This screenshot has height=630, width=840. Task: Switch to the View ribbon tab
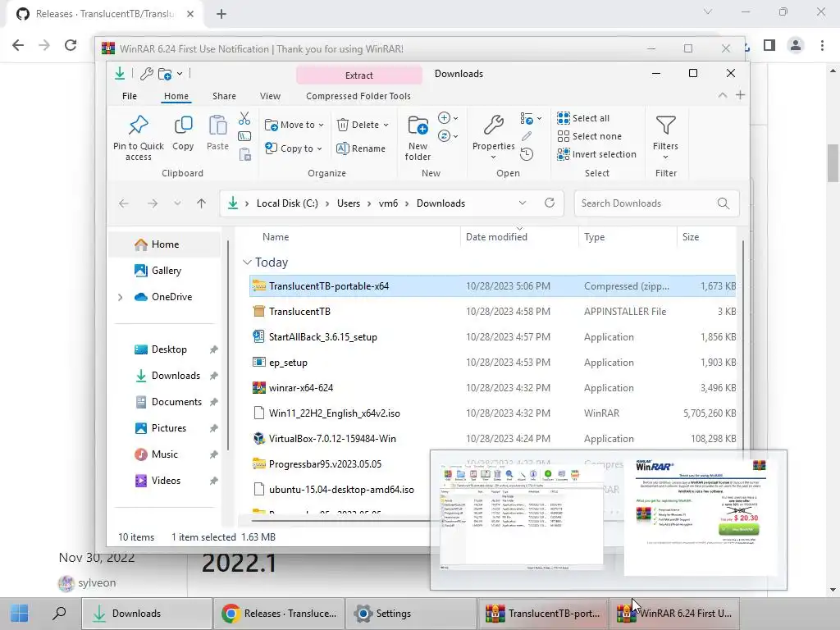(270, 96)
